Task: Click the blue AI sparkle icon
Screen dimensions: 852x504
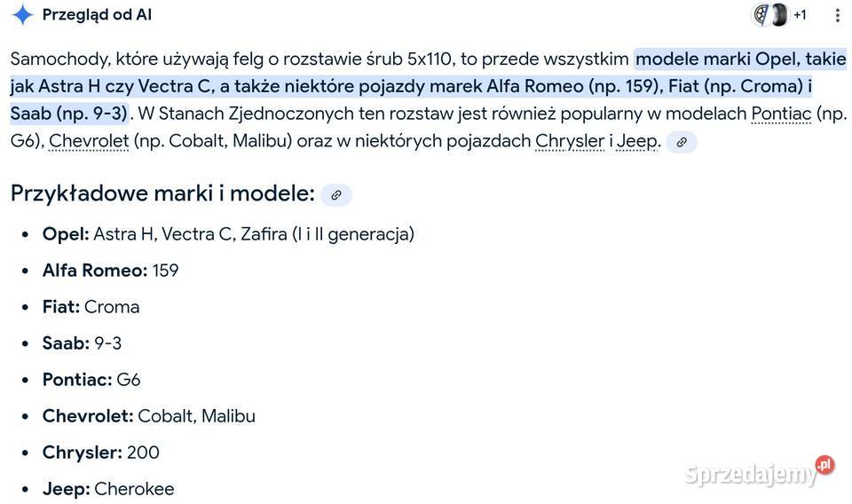Action: (23, 15)
